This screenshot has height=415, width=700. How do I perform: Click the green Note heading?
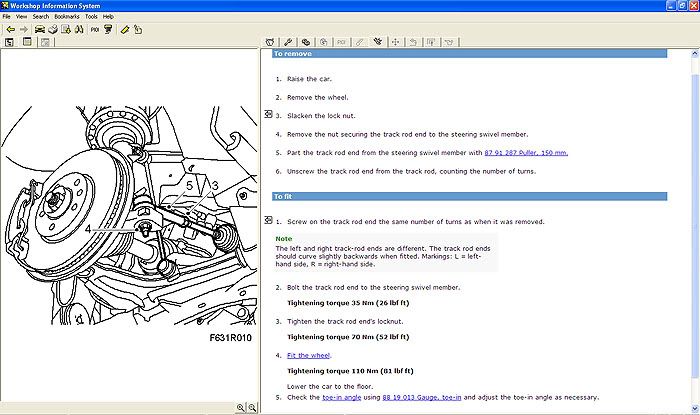[x=283, y=239]
